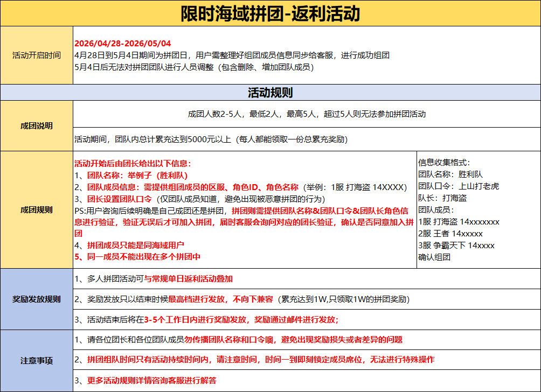
Task: Select the 成团规则 label cell
Action: (x=37, y=210)
